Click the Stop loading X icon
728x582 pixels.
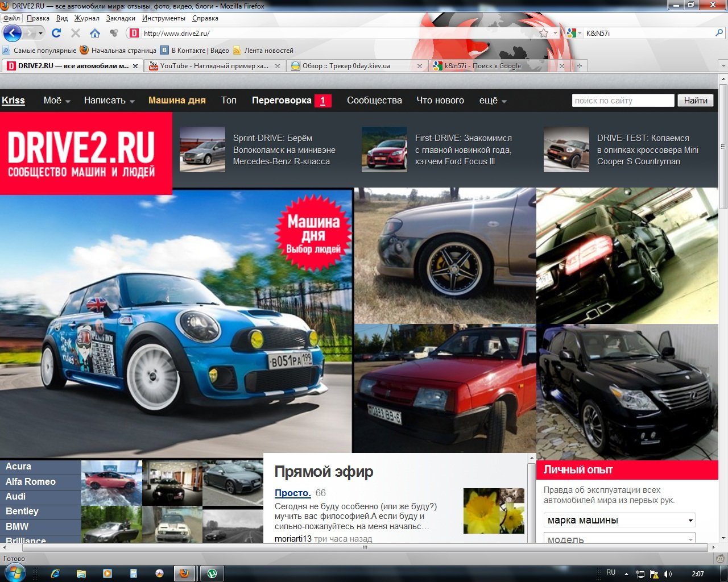[x=75, y=33]
